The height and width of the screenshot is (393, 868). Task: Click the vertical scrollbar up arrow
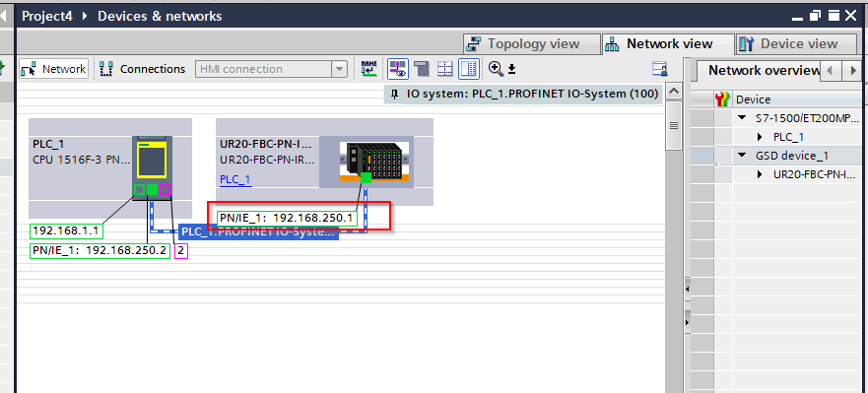coord(674,92)
